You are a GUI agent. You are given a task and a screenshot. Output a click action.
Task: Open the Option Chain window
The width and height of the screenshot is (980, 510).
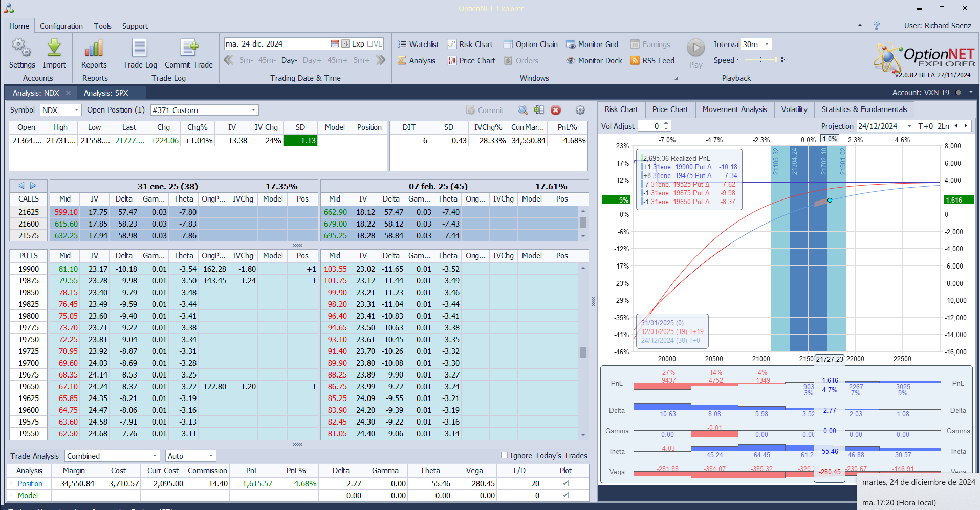tap(531, 45)
